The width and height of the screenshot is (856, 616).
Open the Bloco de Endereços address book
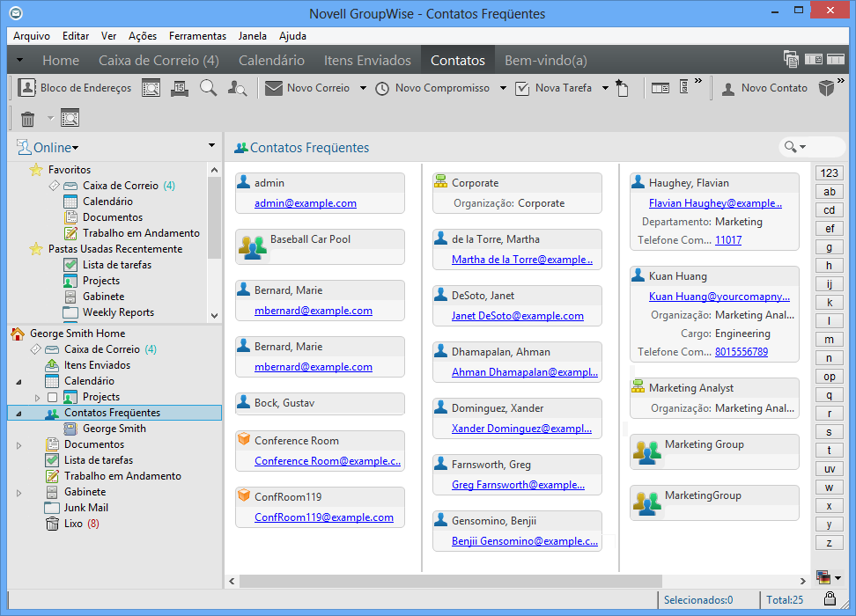pos(75,88)
